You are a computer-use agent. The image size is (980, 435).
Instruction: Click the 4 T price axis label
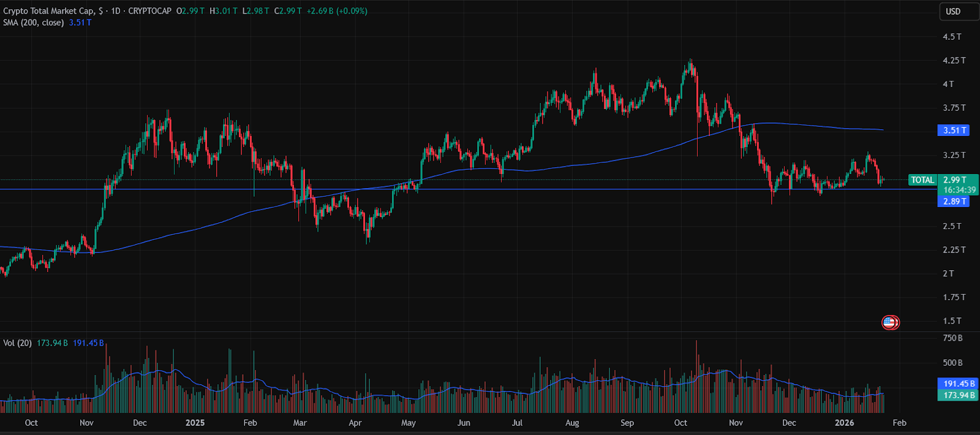(948, 85)
